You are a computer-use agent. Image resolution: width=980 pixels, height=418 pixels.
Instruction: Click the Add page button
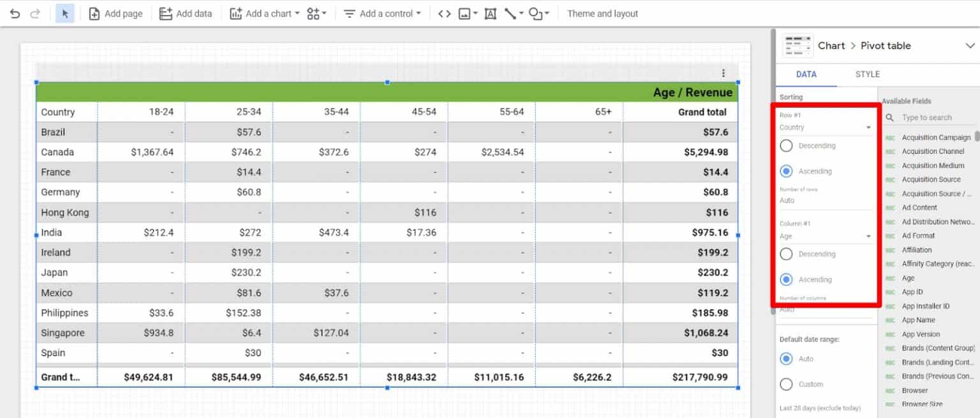(115, 13)
